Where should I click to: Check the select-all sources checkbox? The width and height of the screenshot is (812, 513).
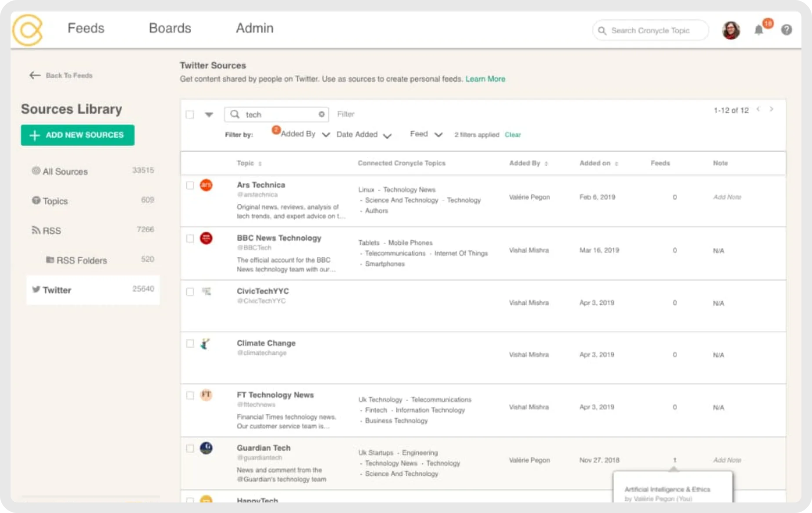(190, 114)
